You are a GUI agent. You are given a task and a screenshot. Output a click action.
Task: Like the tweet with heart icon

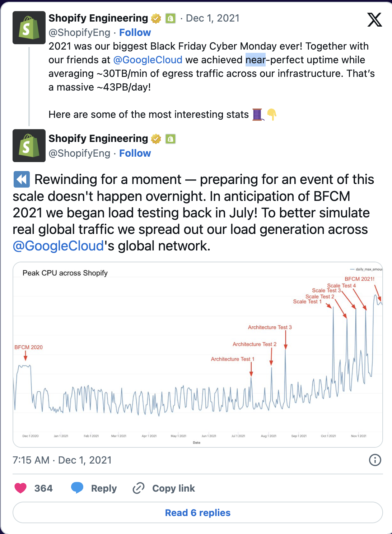pyautogui.click(x=20, y=488)
